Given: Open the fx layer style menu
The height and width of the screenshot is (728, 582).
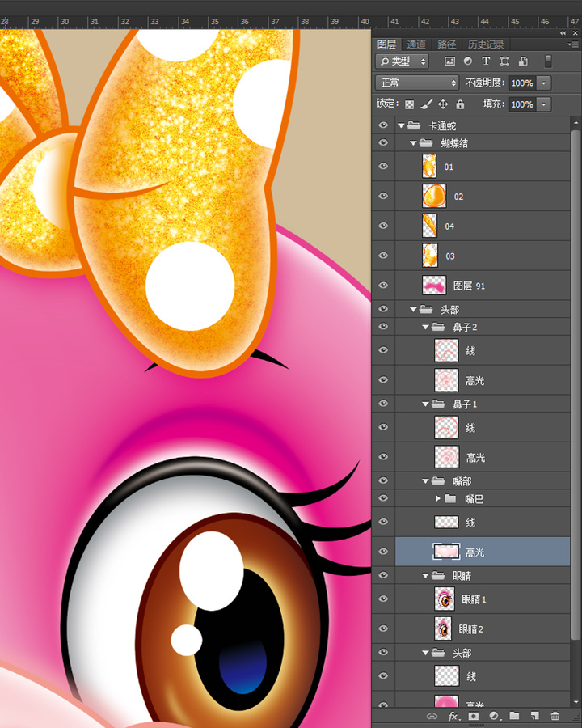Looking at the screenshot, I should 453,716.
